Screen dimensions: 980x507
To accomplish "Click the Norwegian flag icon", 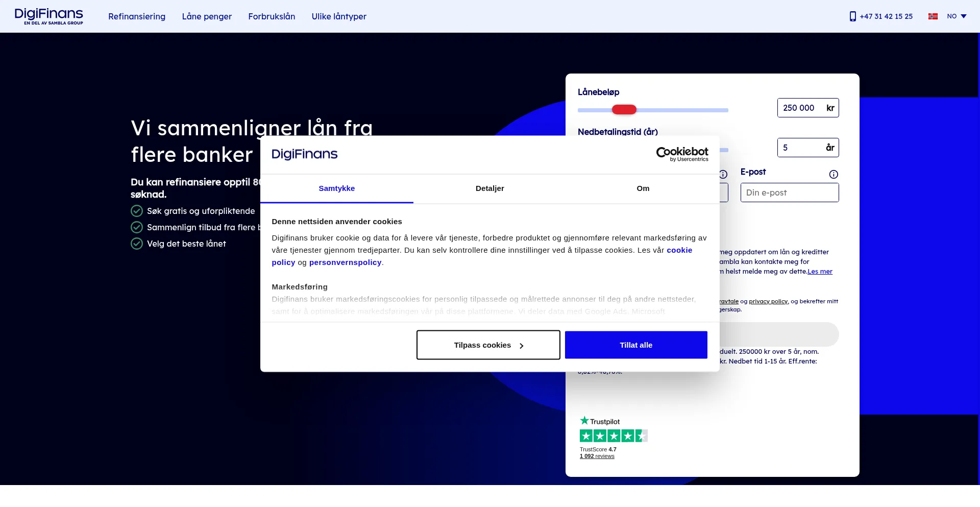I will [933, 16].
